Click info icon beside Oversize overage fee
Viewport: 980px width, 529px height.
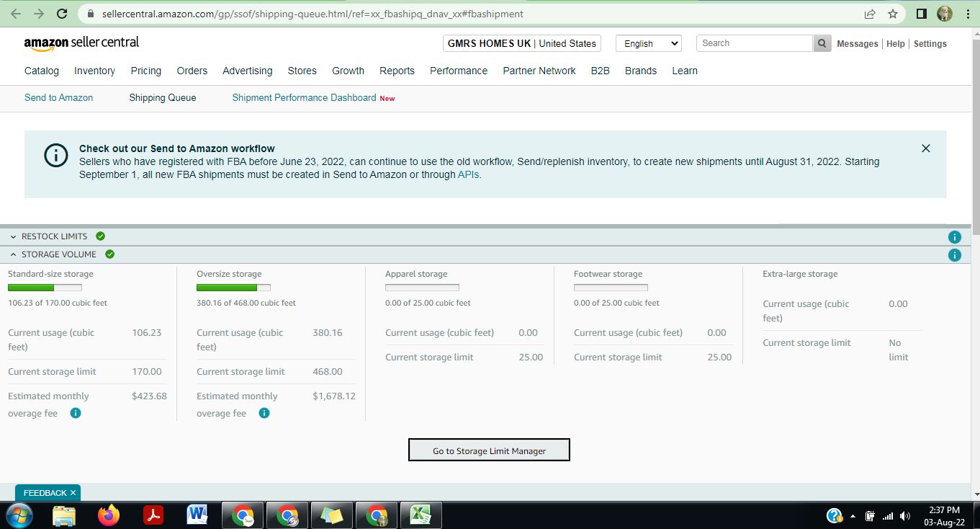pyautogui.click(x=264, y=413)
